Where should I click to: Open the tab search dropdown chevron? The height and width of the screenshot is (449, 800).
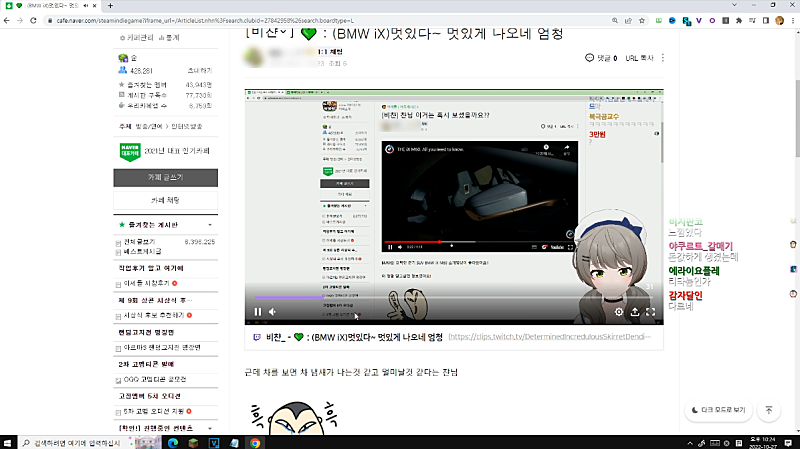tap(734, 5)
